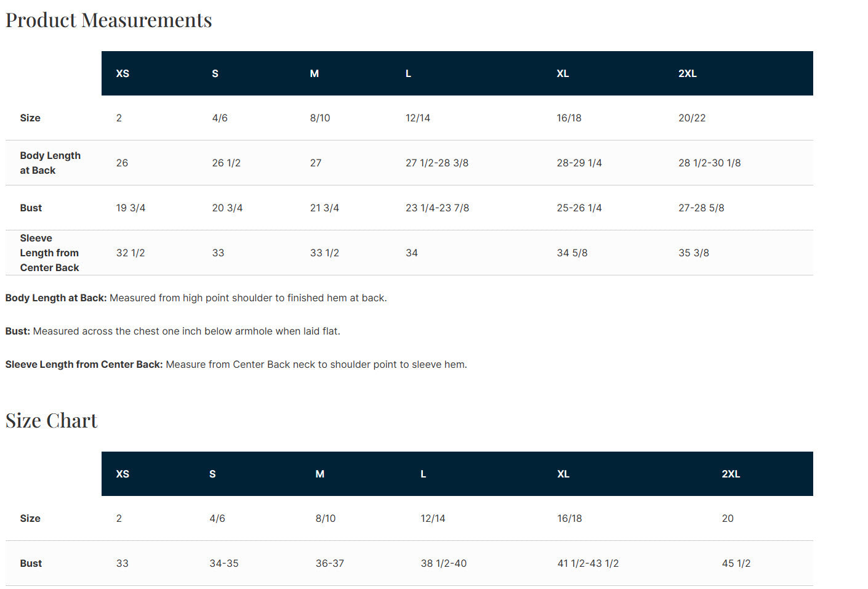Screen dimensions: 868x589
Task: Click the bold 'Sleeve Length from Center Back:' definition text
Action: [x=84, y=365]
